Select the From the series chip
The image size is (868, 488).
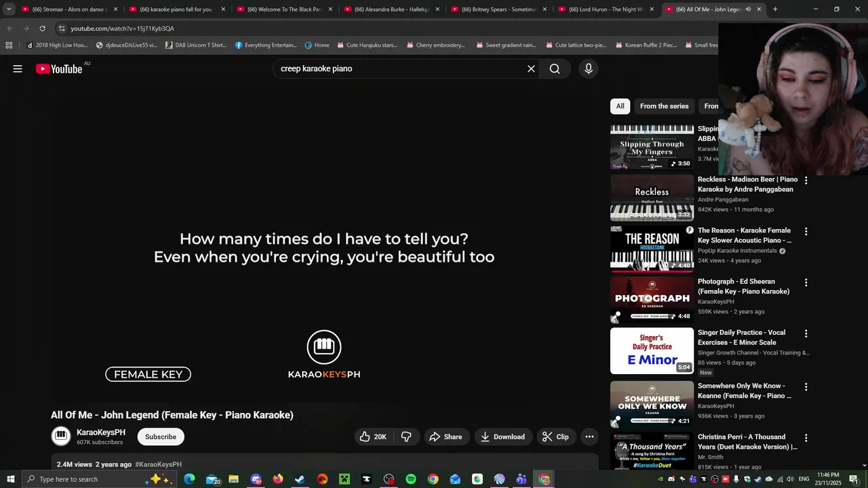664,106
